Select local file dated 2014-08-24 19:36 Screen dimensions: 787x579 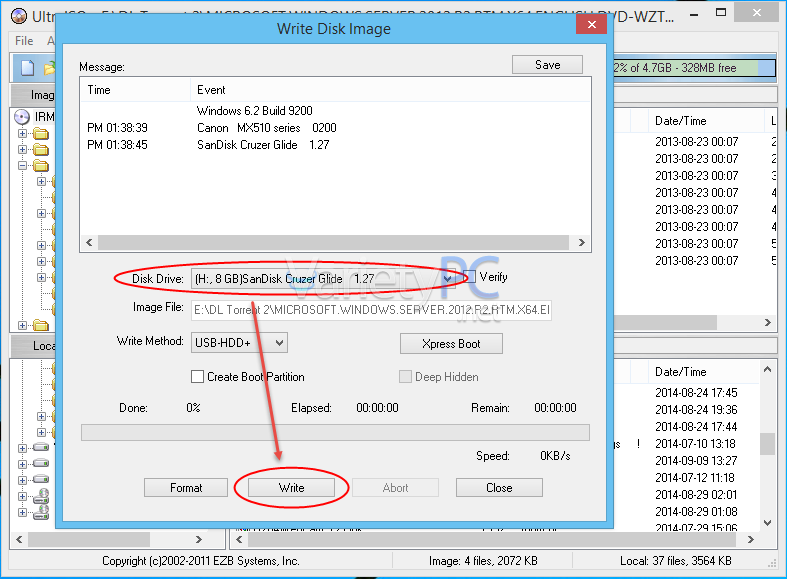[x=696, y=410]
